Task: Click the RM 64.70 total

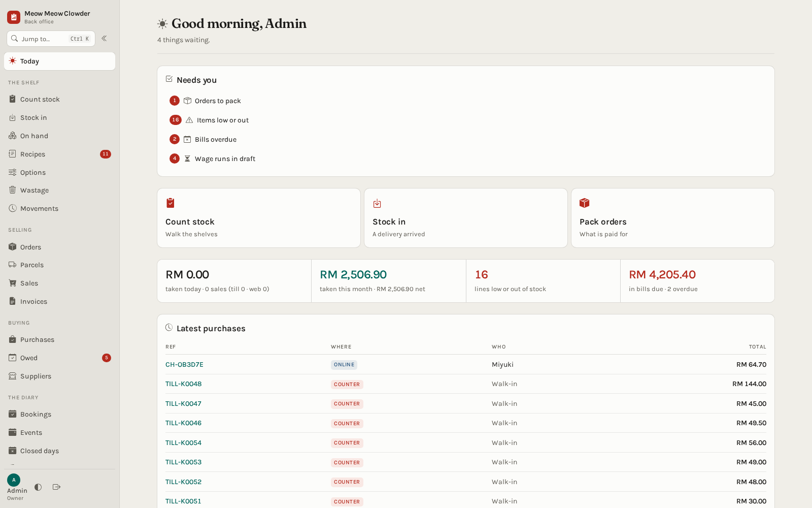Action: [x=751, y=365]
